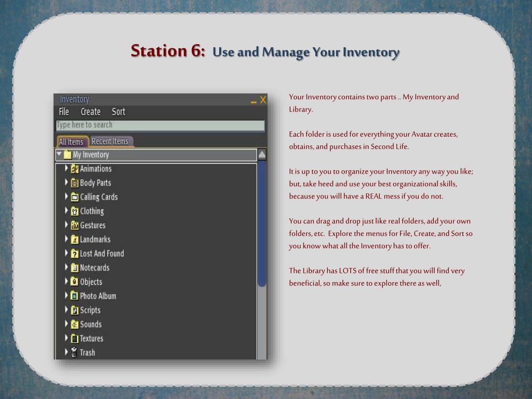Click the 'Type here to search' field

coord(160,125)
